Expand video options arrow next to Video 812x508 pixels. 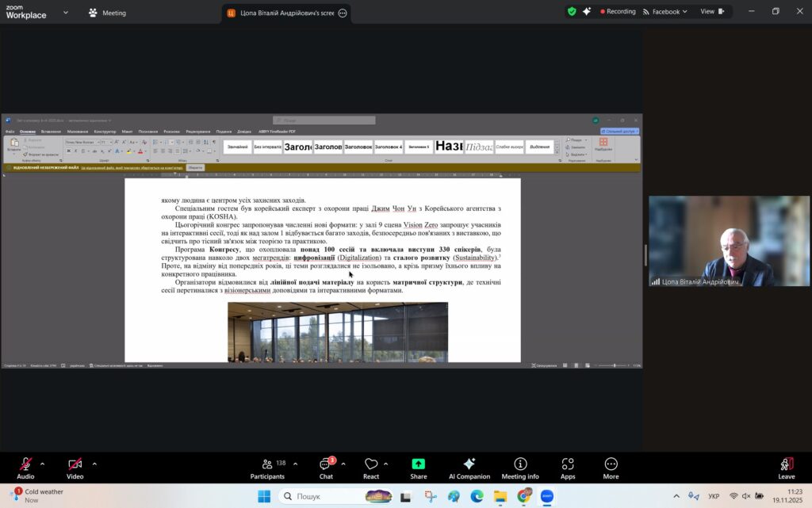94,464
